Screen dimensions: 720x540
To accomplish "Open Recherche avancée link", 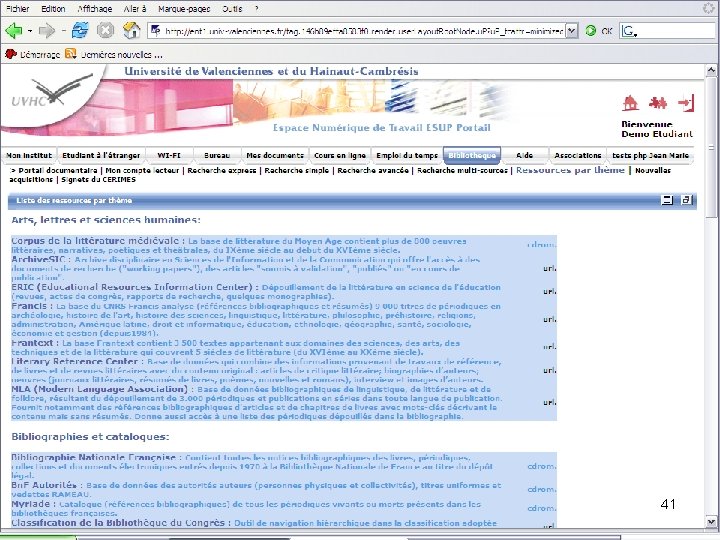I will 373,170.
